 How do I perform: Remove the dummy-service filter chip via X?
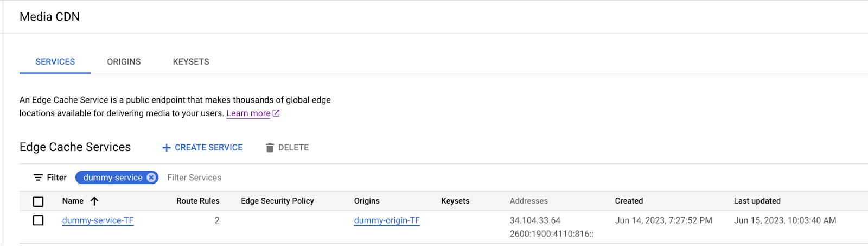pos(151,178)
